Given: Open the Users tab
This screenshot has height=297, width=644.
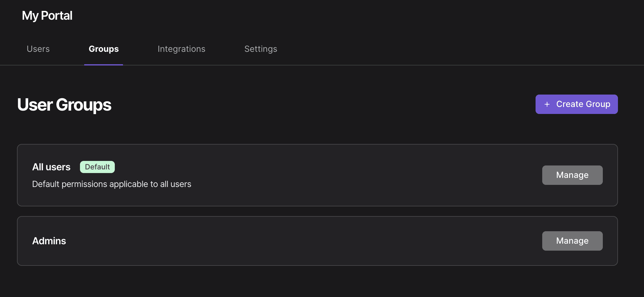Looking at the screenshot, I should pos(38,49).
